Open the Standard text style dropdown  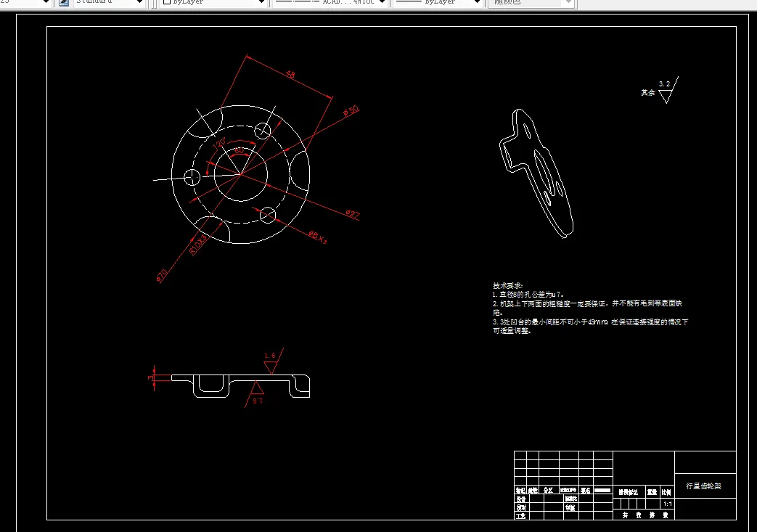109,2
